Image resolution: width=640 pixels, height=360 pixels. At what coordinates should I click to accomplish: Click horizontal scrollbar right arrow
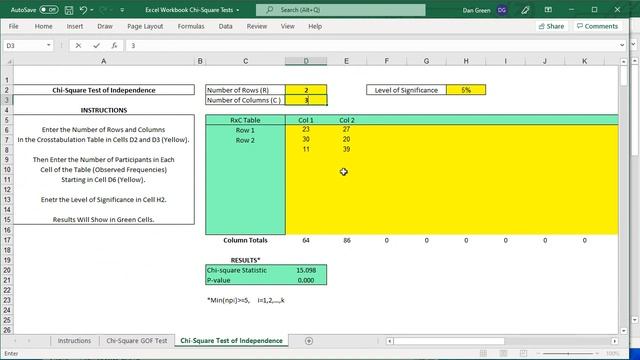614,341
